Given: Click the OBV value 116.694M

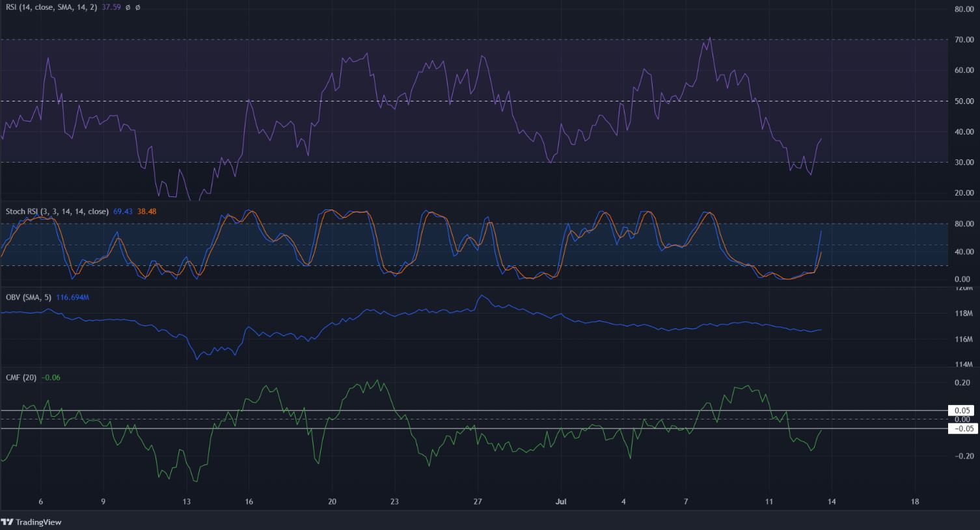Looking at the screenshot, I should click(x=72, y=297).
